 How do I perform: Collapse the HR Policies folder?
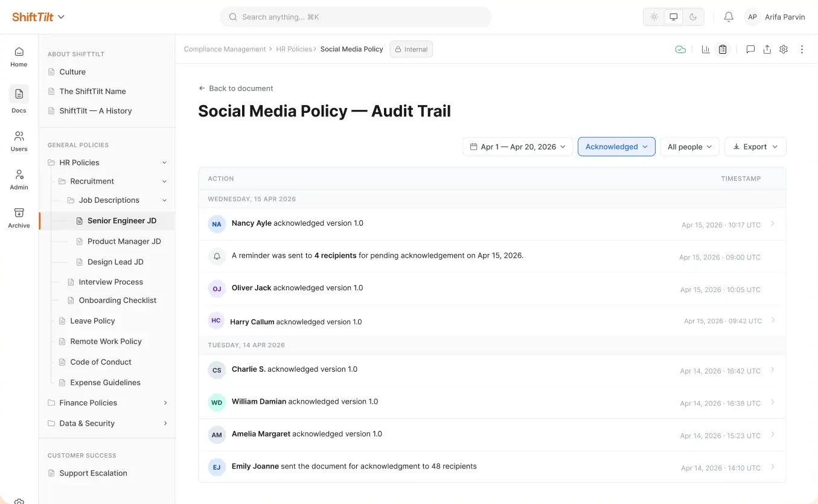[164, 162]
